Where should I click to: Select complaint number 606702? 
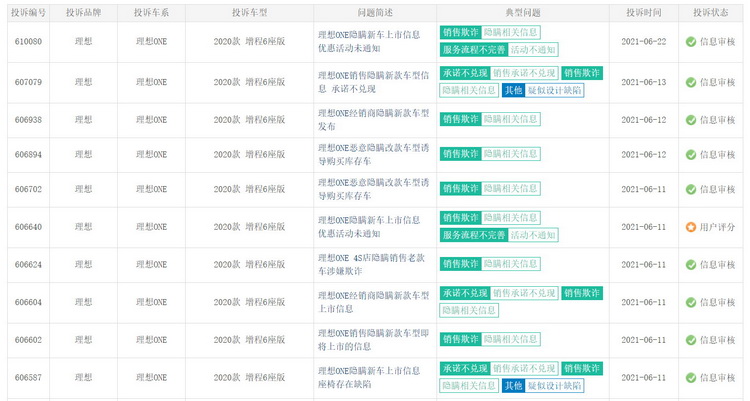28,189
